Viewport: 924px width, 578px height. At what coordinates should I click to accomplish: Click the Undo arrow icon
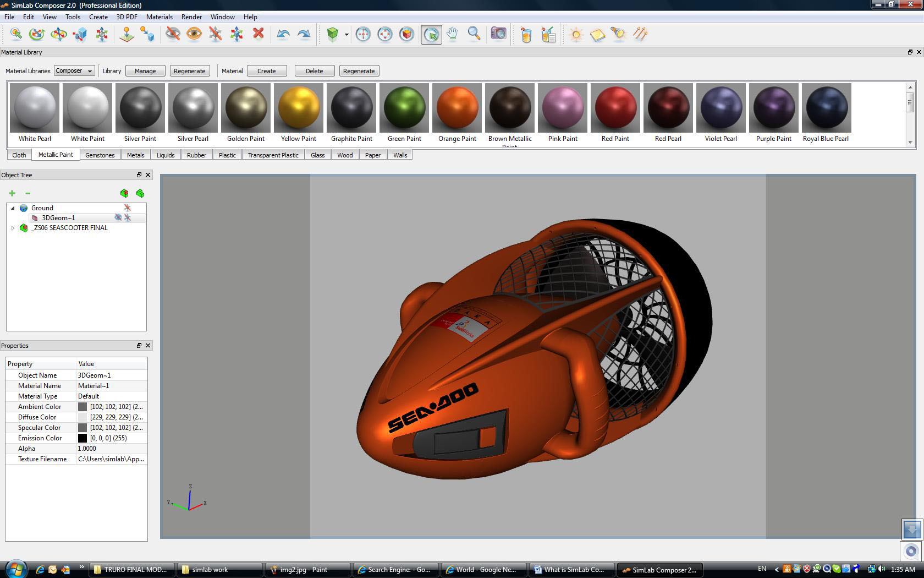[283, 34]
